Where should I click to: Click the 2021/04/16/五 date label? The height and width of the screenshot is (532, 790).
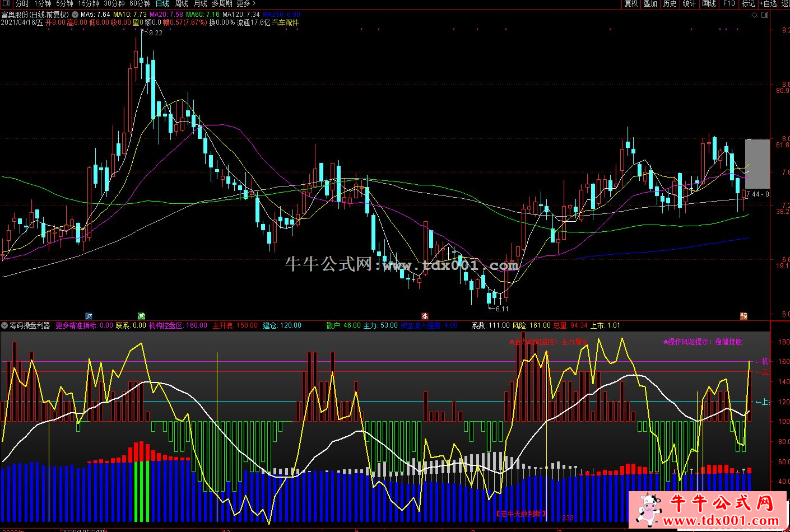22,22
